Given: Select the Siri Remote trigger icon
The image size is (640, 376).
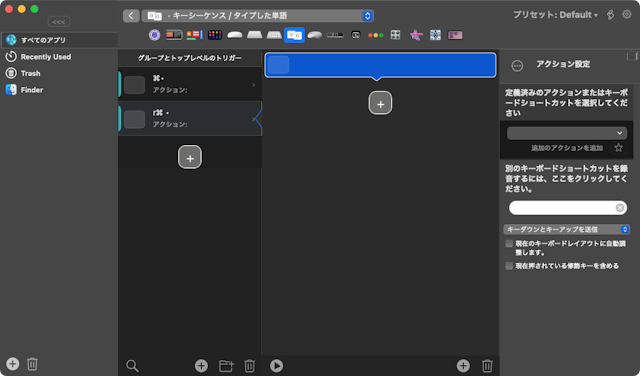Looking at the screenshot, I should tap(335, 35).
